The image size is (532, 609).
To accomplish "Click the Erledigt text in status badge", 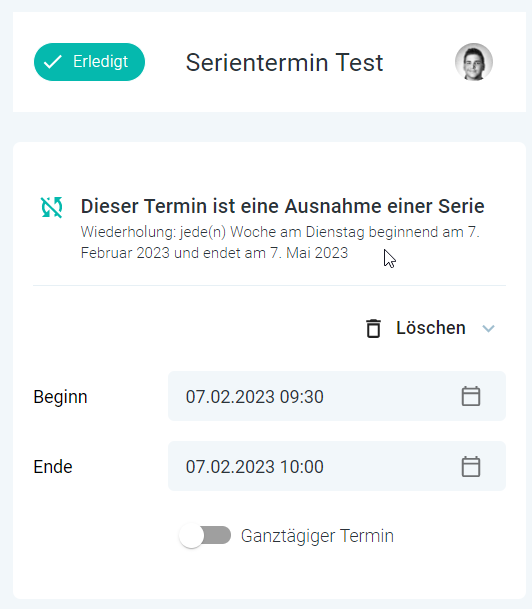I will (x=101, y=62).
